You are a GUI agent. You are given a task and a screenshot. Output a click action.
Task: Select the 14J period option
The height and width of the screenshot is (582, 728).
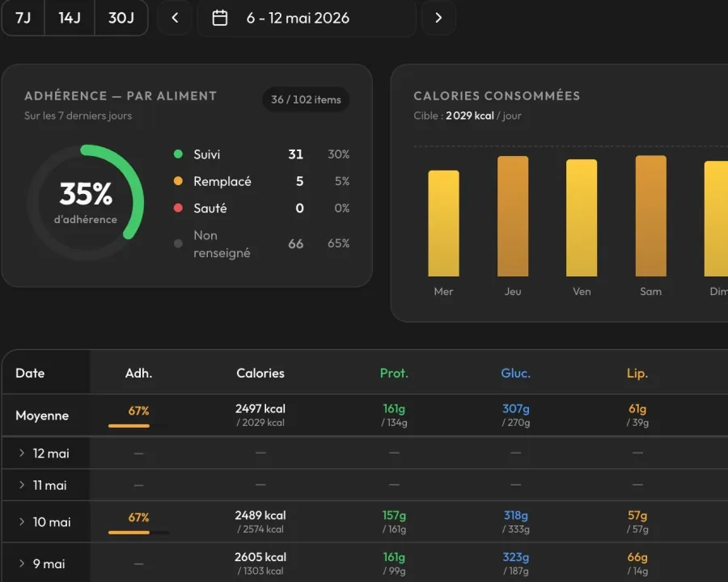tap(70, 18)
